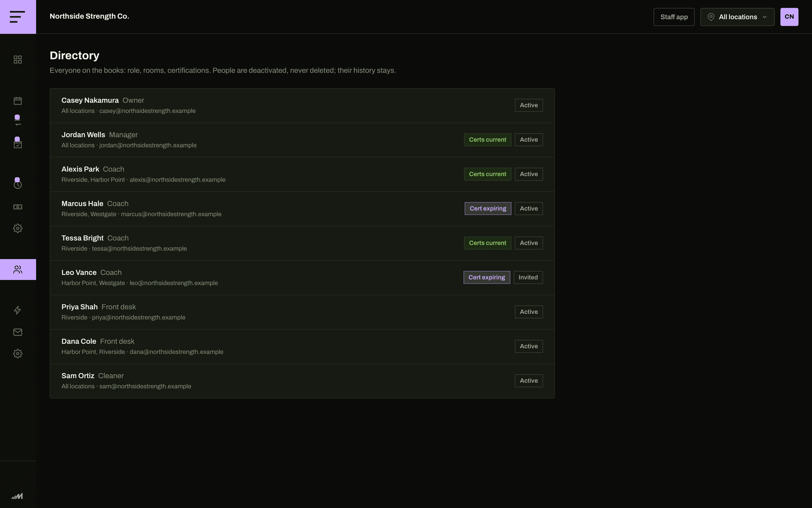The height and width of the screenshot is (508, 812).
Task: Click Tessa Bright's Certs current badge
Action: coord(487,243)
